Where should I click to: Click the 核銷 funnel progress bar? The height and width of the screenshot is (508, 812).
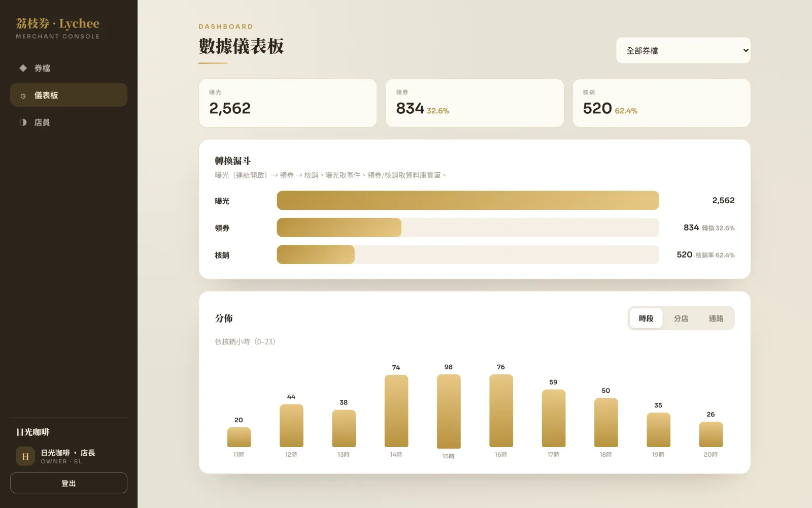click(468, 255)
